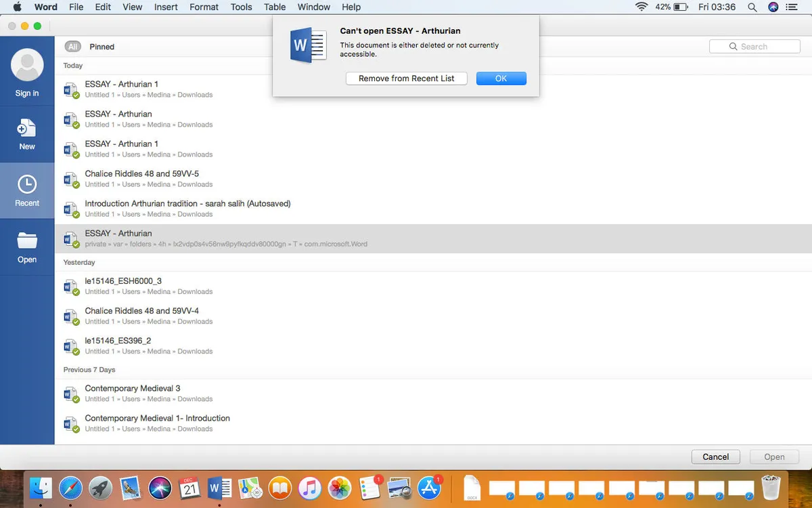Click the le15146_ESH6000_3 file name
Screen dimensions: 812x508
tap(123, 281)
